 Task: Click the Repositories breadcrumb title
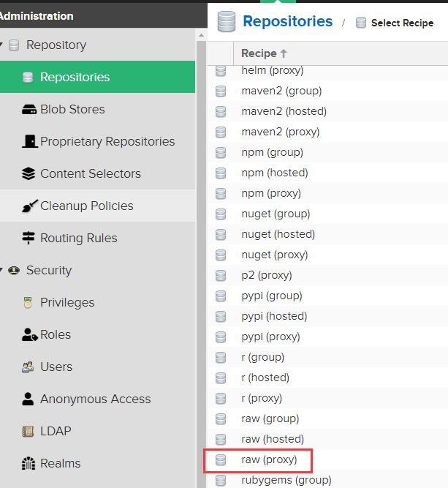(287, 21)
